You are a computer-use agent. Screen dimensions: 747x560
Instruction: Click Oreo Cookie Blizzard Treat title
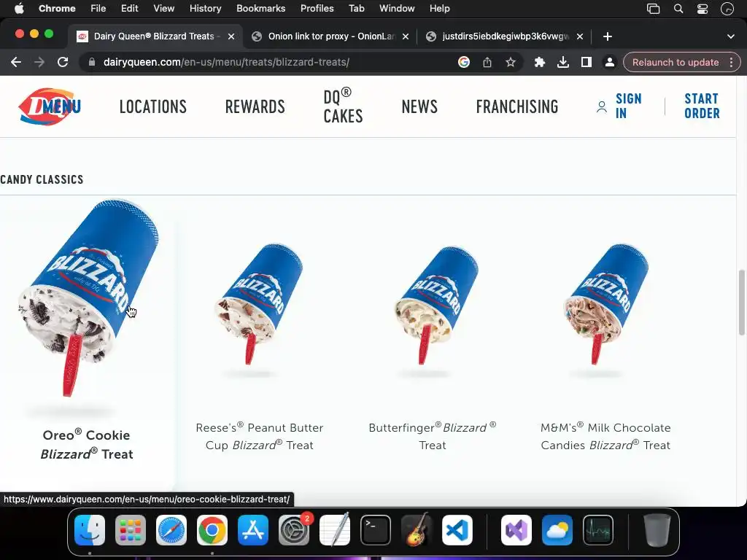tap(87, 444)
